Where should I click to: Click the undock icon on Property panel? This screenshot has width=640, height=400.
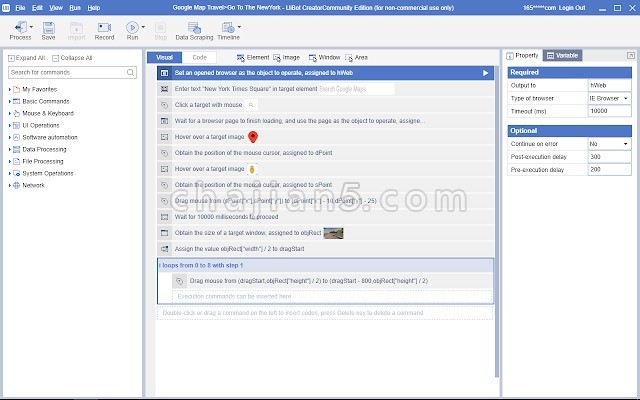pos(631,56)
